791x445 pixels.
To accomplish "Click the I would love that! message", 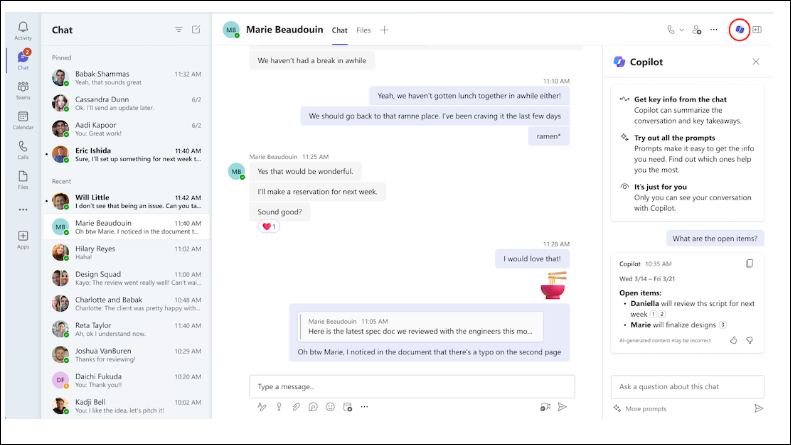I will [532, 259].
